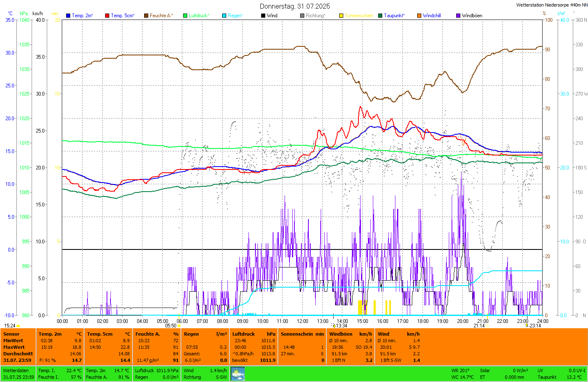588x382 pixels.
Task: Click the Luftdruck hPa table header
Action: pos(253,334)
